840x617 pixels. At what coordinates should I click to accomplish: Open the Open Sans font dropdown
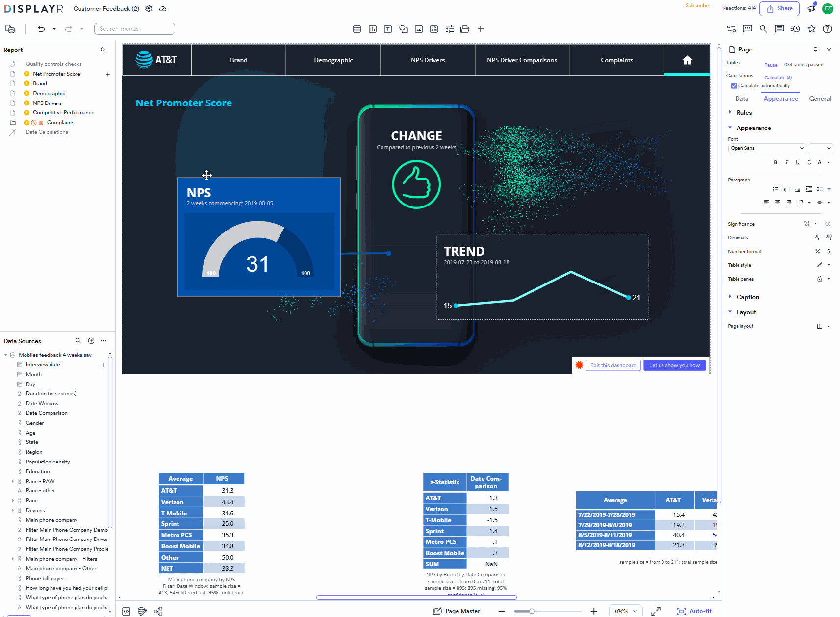766,148
